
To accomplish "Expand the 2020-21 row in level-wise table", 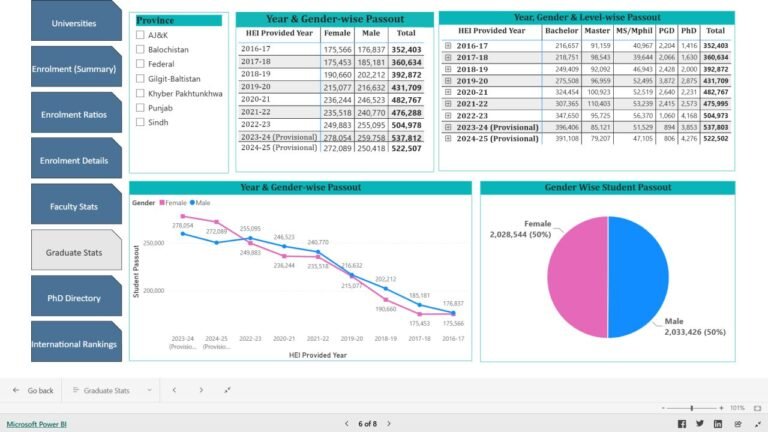I will [448, 92].
